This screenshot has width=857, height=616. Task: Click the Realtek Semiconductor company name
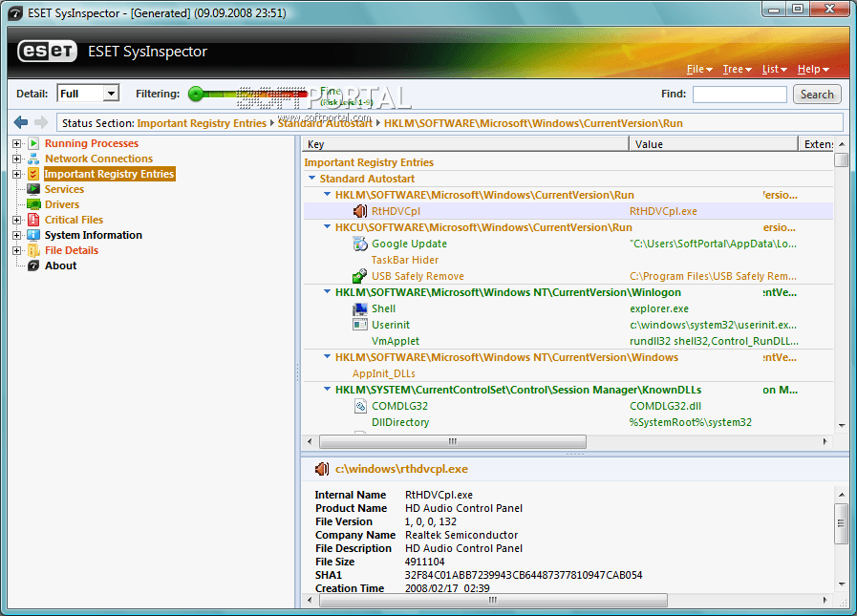click(x=461, y=535)
